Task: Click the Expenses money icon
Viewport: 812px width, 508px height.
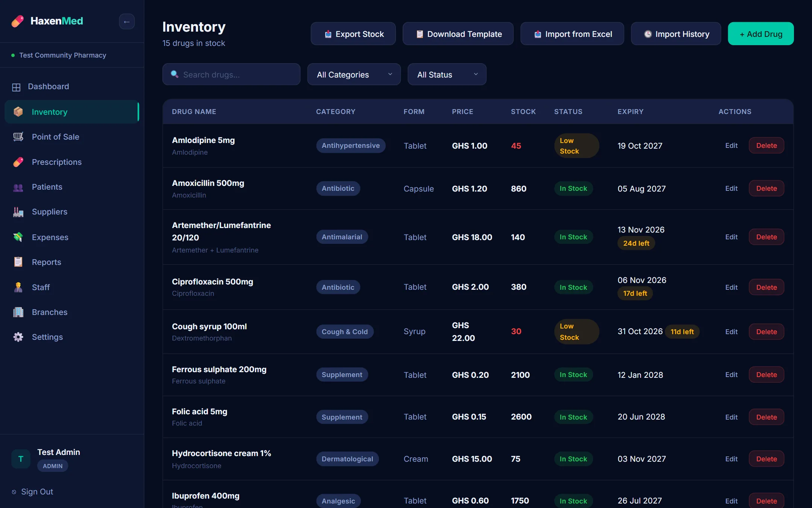Action: point(18,237)
